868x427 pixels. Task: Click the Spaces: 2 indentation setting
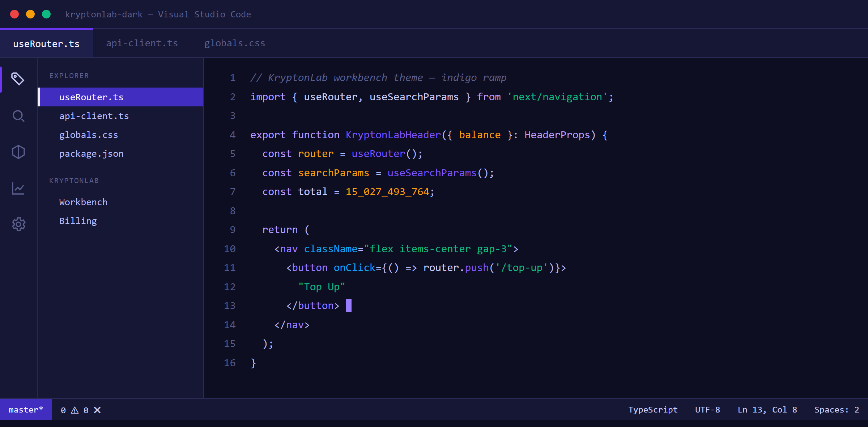point(837,410)
